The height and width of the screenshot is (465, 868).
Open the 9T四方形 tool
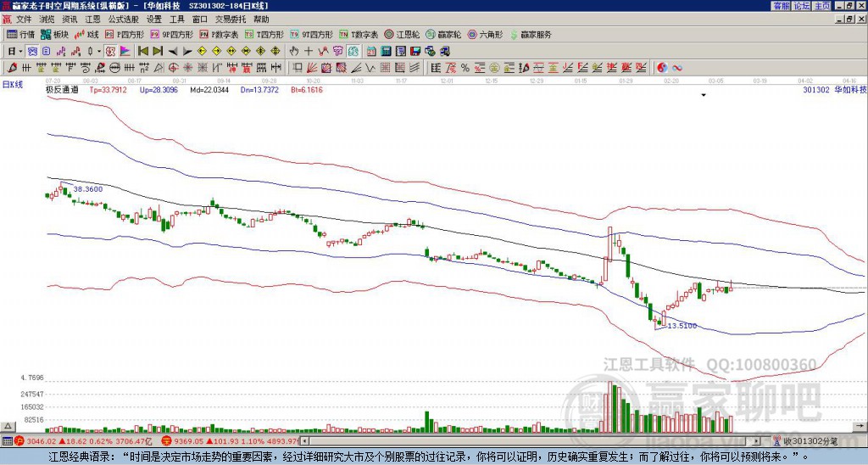(311, 34)
